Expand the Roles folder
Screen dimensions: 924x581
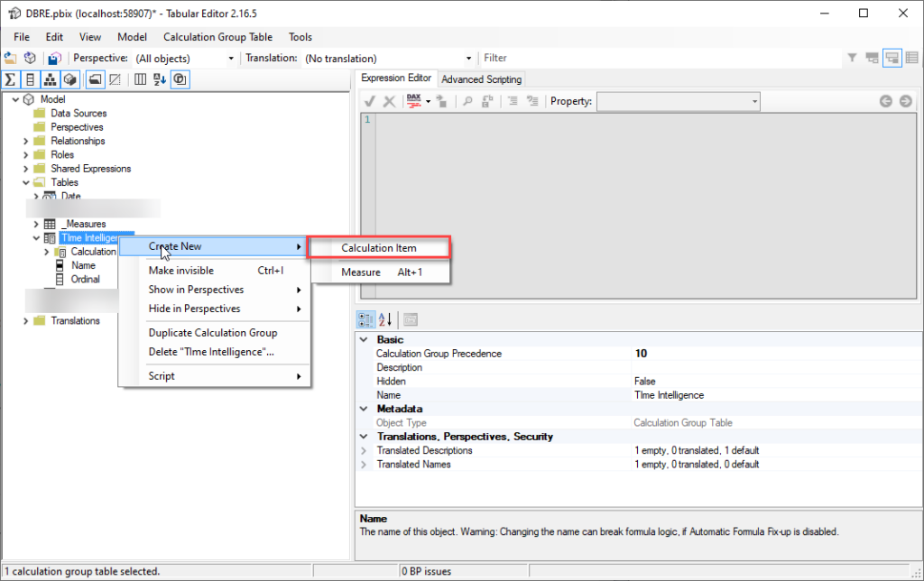pos(26,155)
